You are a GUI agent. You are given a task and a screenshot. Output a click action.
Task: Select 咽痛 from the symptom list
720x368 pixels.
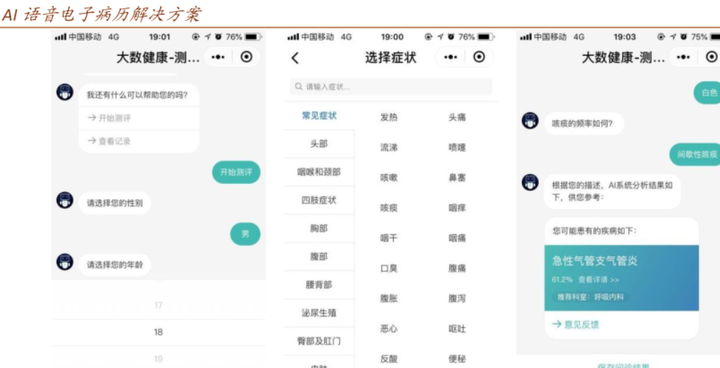coord(457,238)
